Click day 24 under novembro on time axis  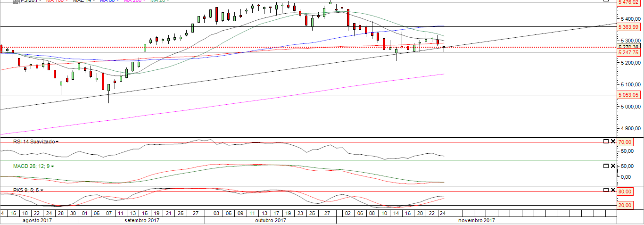coord(442,213)
